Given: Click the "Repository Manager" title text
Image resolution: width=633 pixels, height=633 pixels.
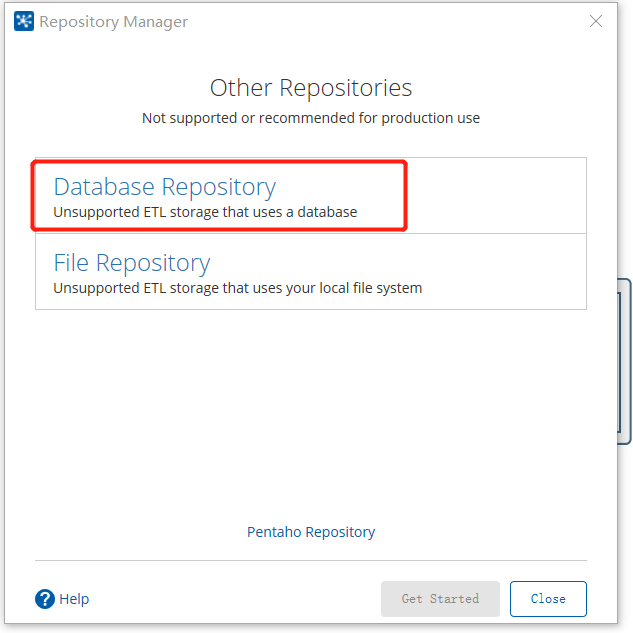Looking at the screenshot, I should pyautogui.click(x=113, y=21).
